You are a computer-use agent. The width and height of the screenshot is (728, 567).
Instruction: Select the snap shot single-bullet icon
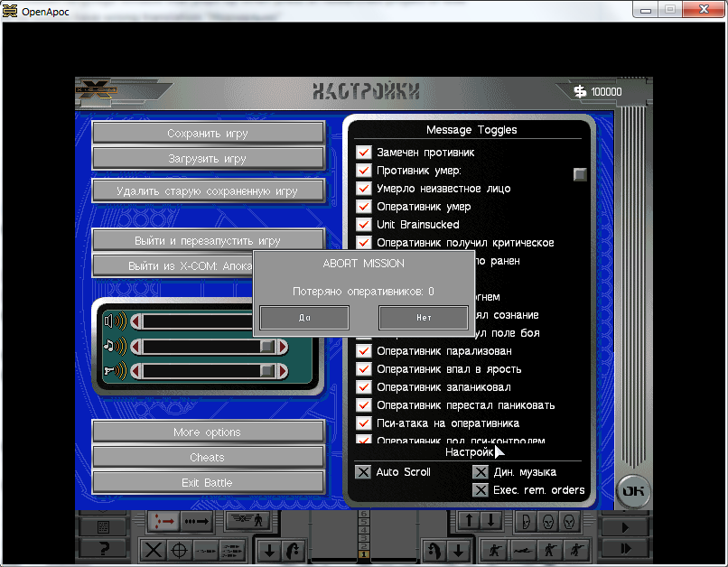pyautogui.click(x=205, y=550)
